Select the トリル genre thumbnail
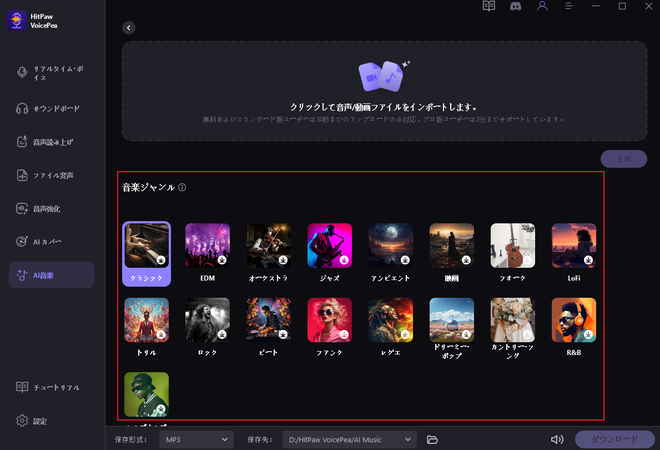This screenshot has height=450, width=660. pyautogui.click(x=146, y=320)
